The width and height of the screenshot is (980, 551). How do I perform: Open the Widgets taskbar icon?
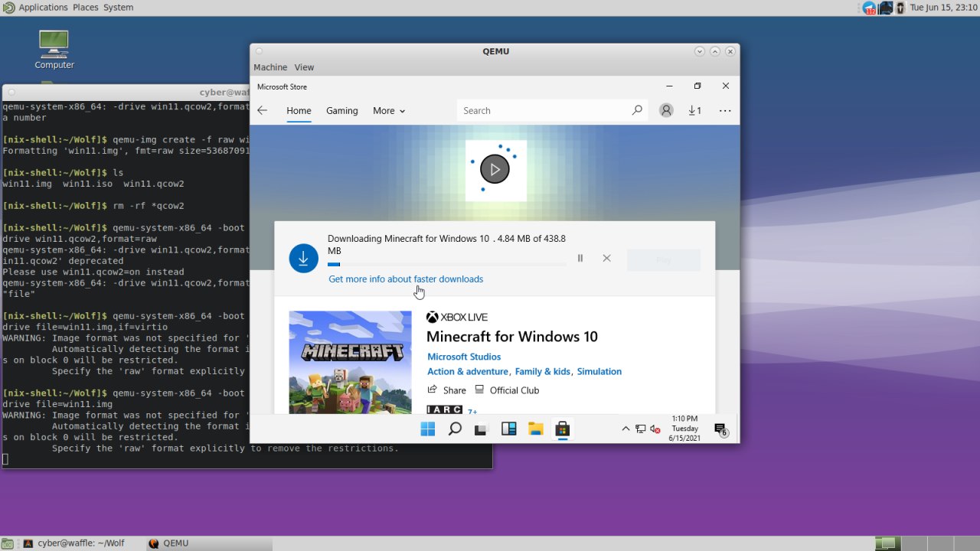tap(508, 429)
